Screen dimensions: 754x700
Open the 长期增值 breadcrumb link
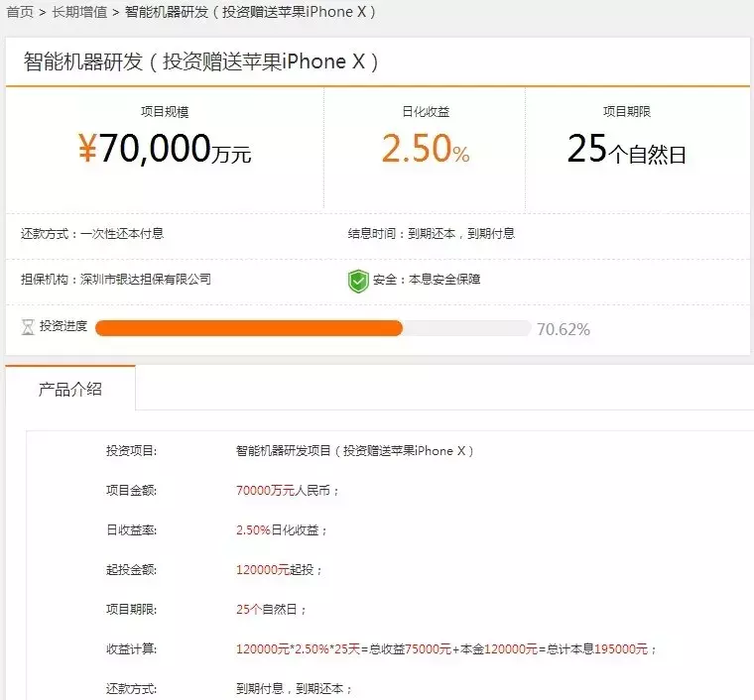[79, 12]
